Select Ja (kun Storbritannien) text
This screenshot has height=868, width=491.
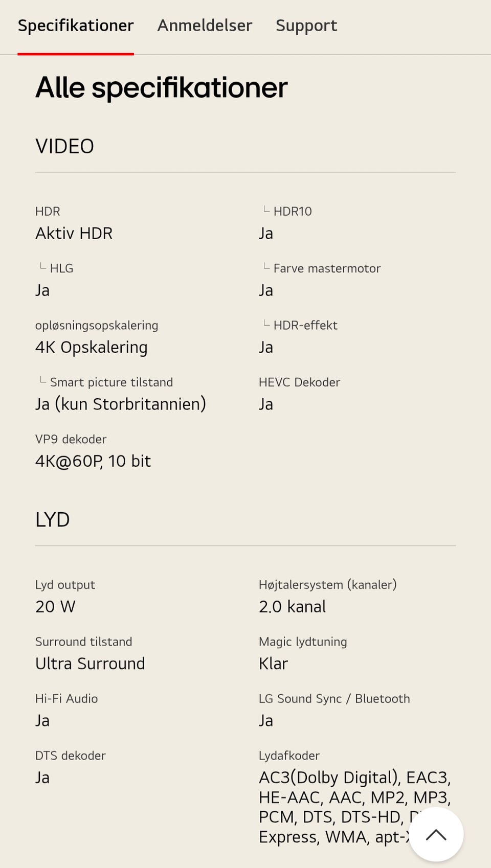point(120,404)
